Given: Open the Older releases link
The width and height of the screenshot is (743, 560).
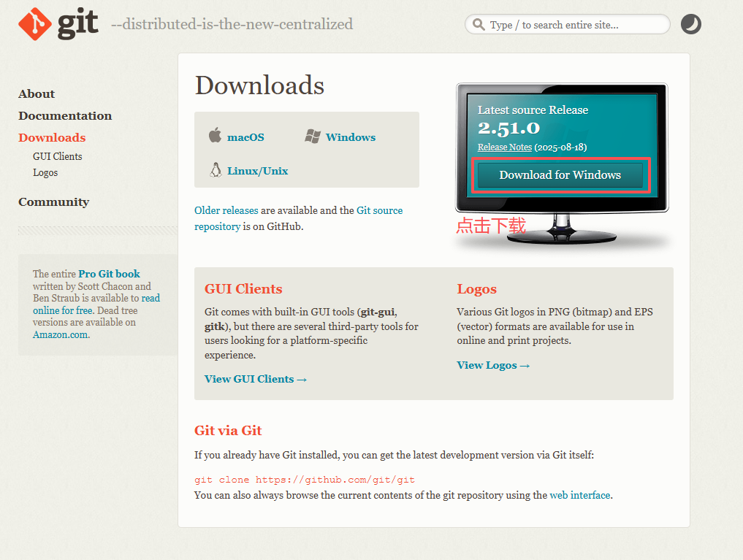Looking at the screenshot, I should point(226,210).
